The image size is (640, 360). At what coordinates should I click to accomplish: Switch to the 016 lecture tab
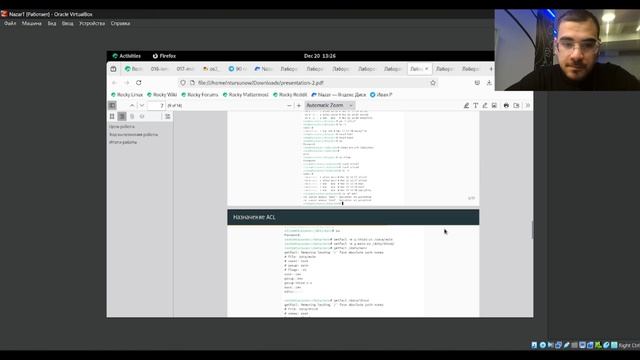[x=159, y=69]
